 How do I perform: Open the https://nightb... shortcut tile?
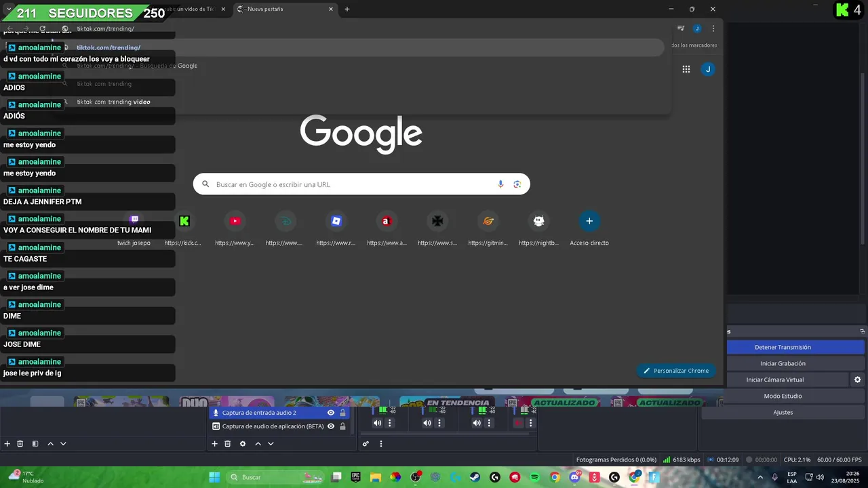538,228
